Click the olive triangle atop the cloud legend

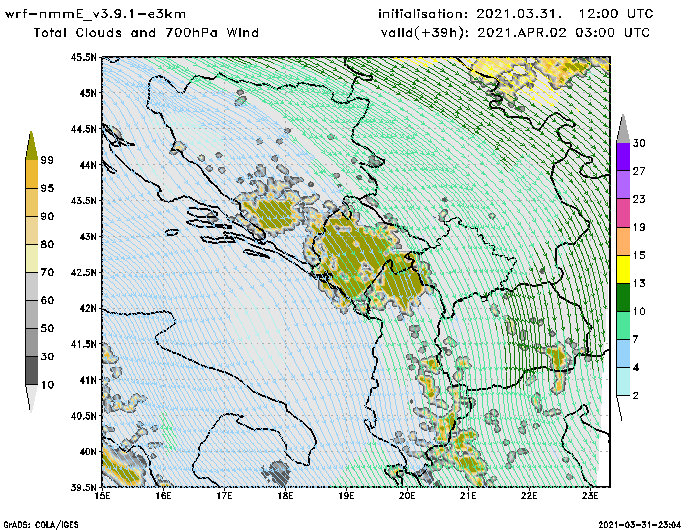coord(31,146)
